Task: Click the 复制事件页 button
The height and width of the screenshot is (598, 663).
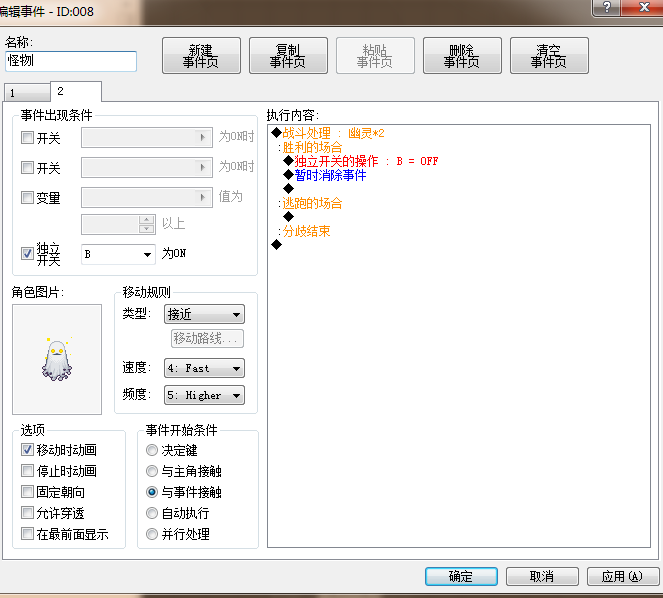Action: 288,55
